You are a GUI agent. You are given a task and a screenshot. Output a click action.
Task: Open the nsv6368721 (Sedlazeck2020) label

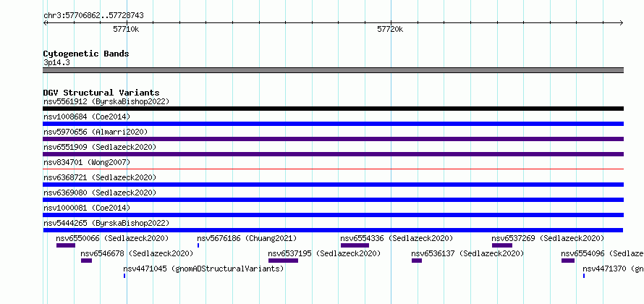pyautogui.click(x=100, y=177)
